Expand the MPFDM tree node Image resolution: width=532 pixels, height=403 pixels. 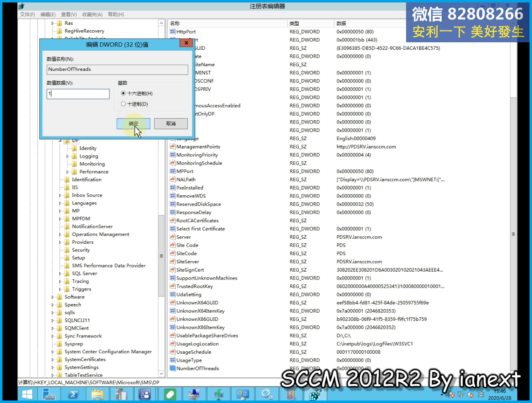pyautogui.click(x=60, y=218)
